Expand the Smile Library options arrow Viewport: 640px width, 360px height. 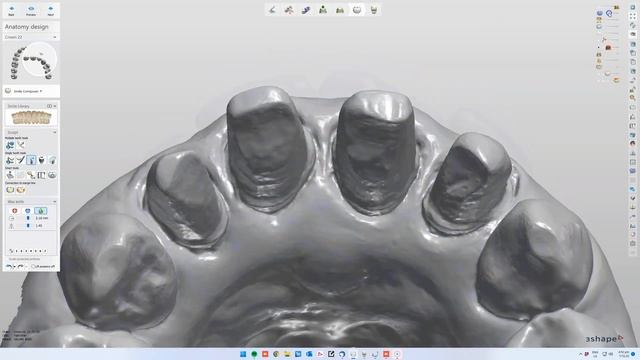pos(55,106)
